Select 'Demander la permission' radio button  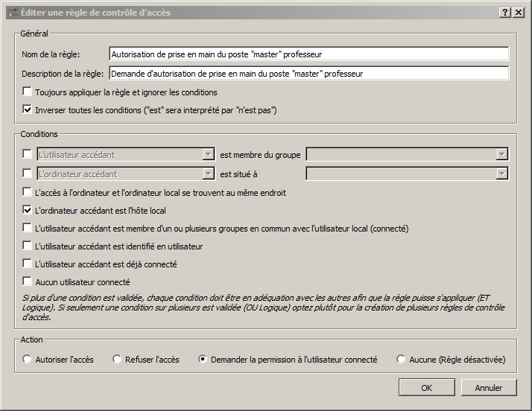click(x=203, y=359)
